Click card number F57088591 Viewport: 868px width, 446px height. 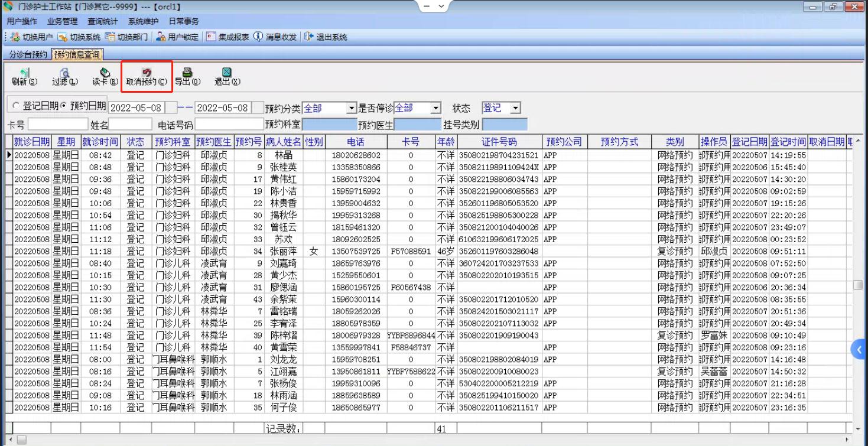click(x=411, y=251)
